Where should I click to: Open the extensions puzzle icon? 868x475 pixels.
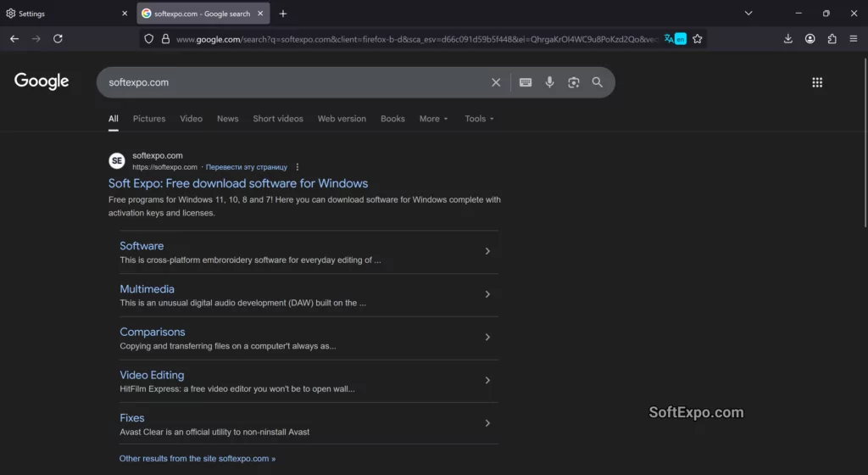[x=832, y=39]
